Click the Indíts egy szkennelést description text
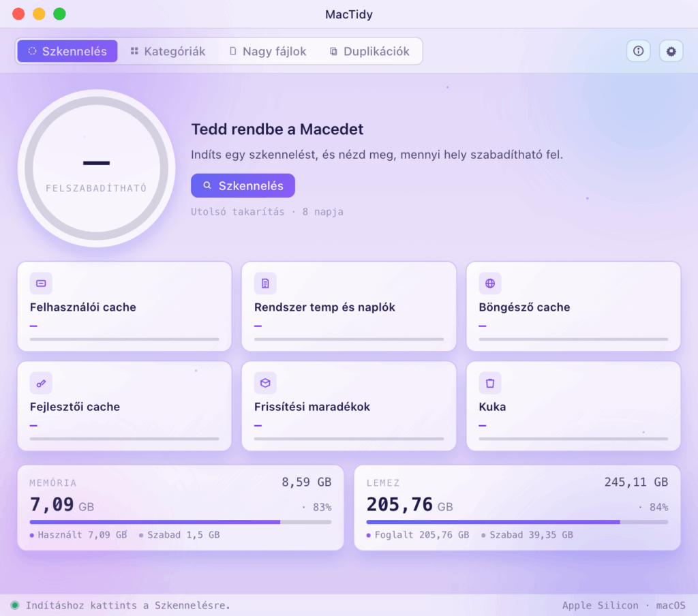 377,155
